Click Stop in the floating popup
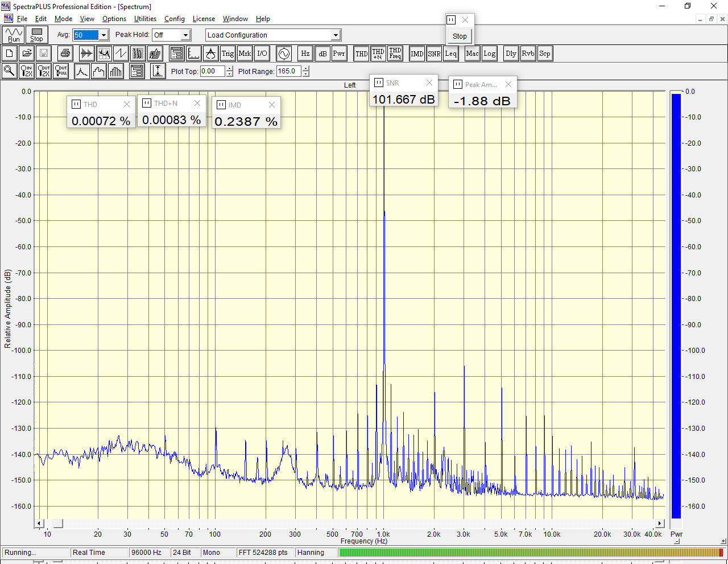The width and height of the screenshot is (728, 564). [460, 36]
